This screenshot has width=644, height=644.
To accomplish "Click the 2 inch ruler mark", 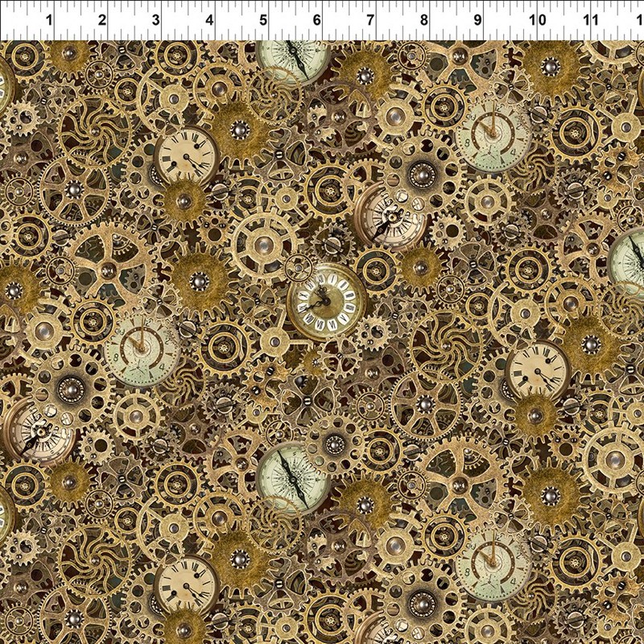I will click(103, 19).
